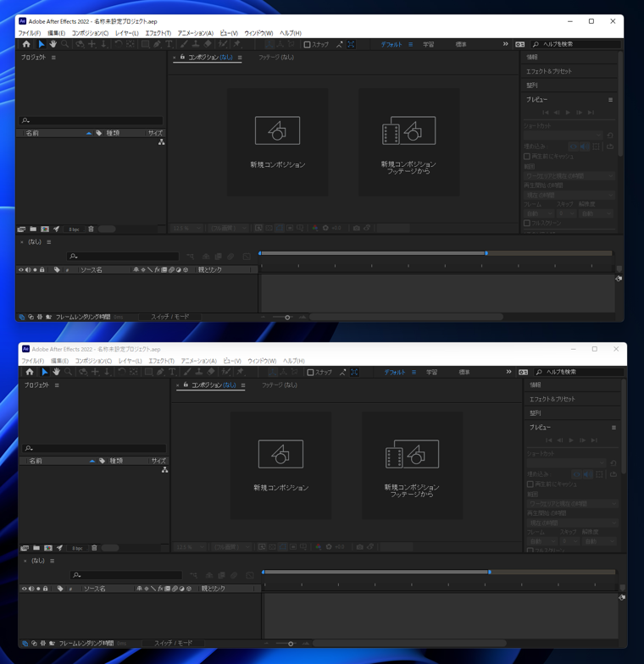
Task: Click the new composition icon in upper Project panel footer
Action: point(44,229)
